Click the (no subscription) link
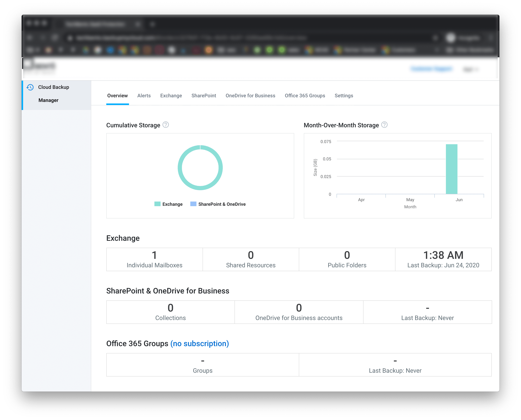 coord(200,344)
